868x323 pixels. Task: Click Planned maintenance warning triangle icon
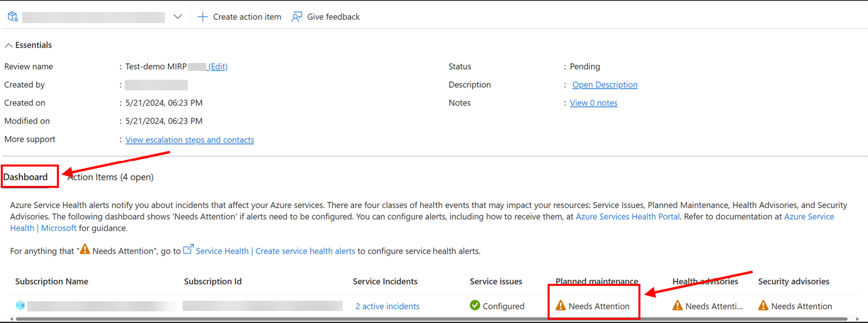[561, 305]
